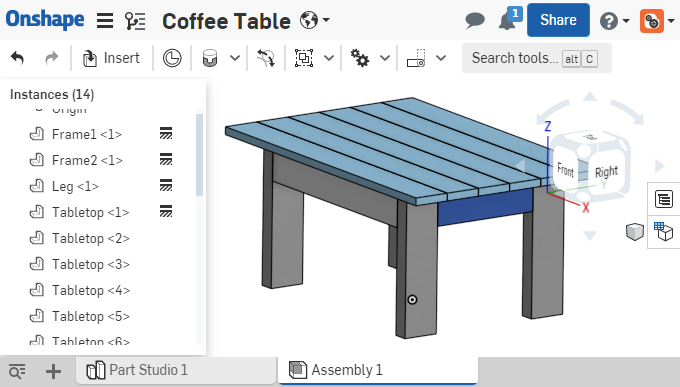Screen dimensions: 680x387
Task: Click Insert parts and assemblies button
Action: point(111,58)
